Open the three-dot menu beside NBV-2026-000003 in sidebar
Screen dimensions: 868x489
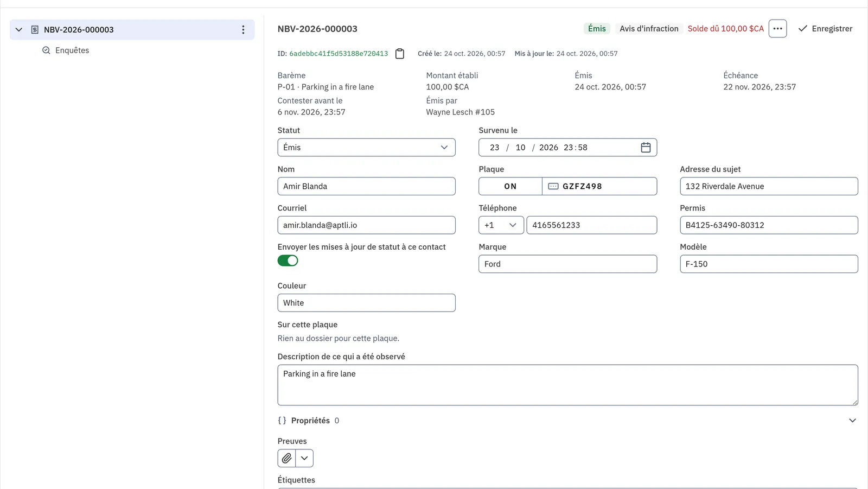243,30
